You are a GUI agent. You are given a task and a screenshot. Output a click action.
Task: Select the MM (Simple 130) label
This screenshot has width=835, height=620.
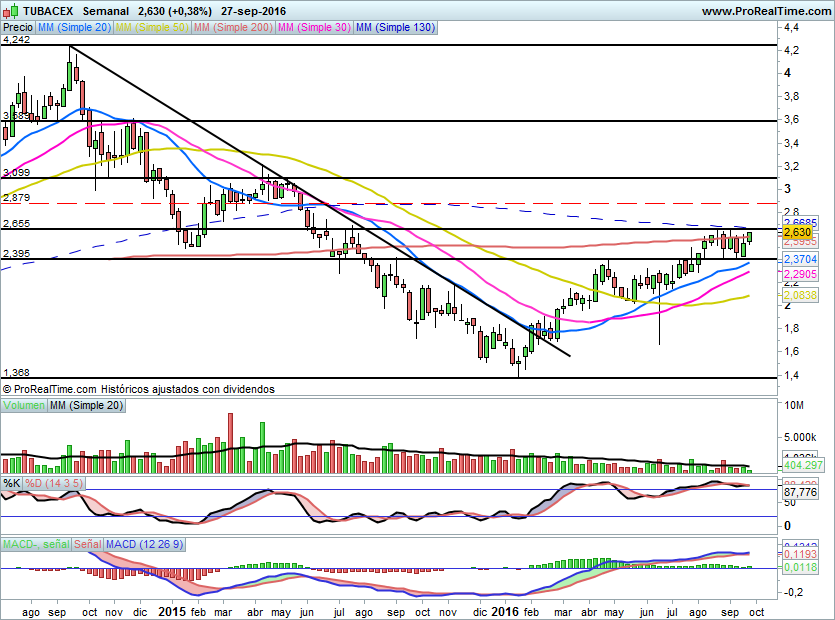coord(395,28)
